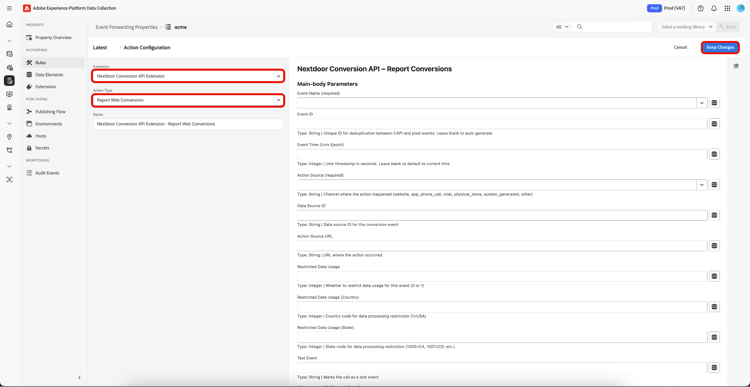
Task: Click in the Event Time (Unix Epoch) field
Action: tap(502, 155)
